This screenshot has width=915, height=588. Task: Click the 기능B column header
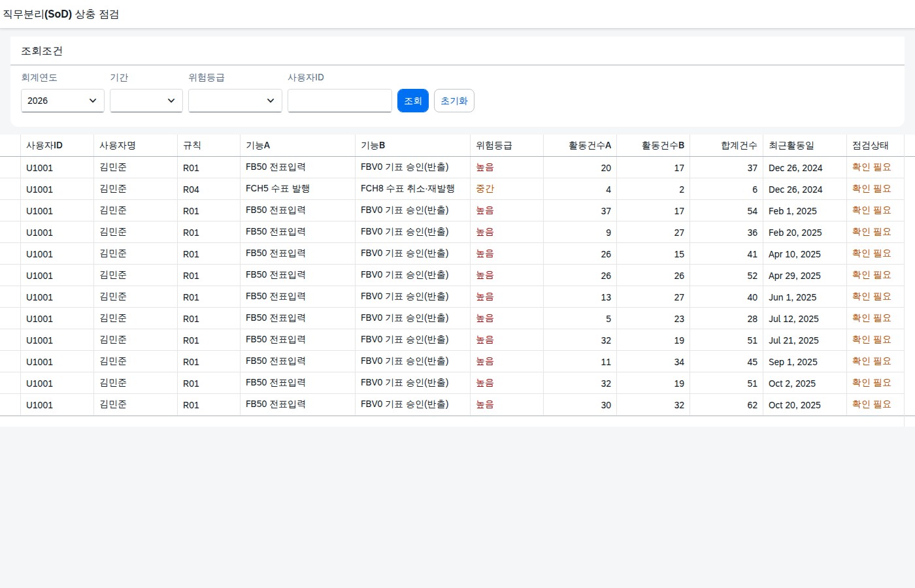(x=413, y=146)
